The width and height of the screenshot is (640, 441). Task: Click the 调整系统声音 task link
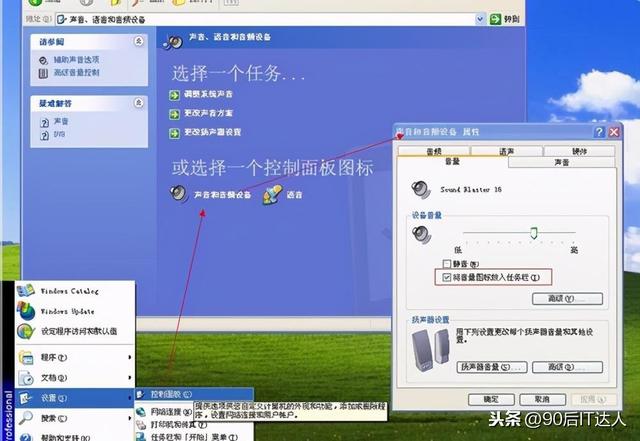[208, 94]
